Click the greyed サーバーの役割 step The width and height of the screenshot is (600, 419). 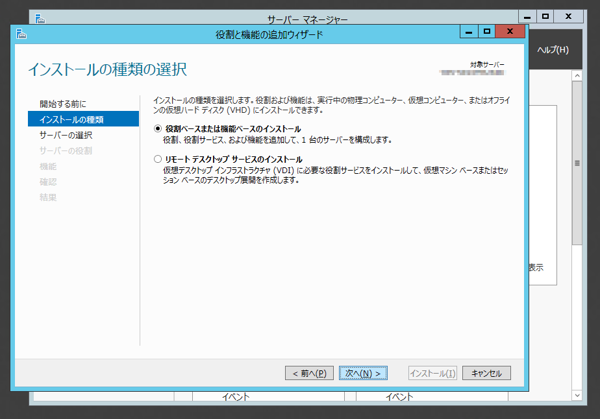[66, 151]
